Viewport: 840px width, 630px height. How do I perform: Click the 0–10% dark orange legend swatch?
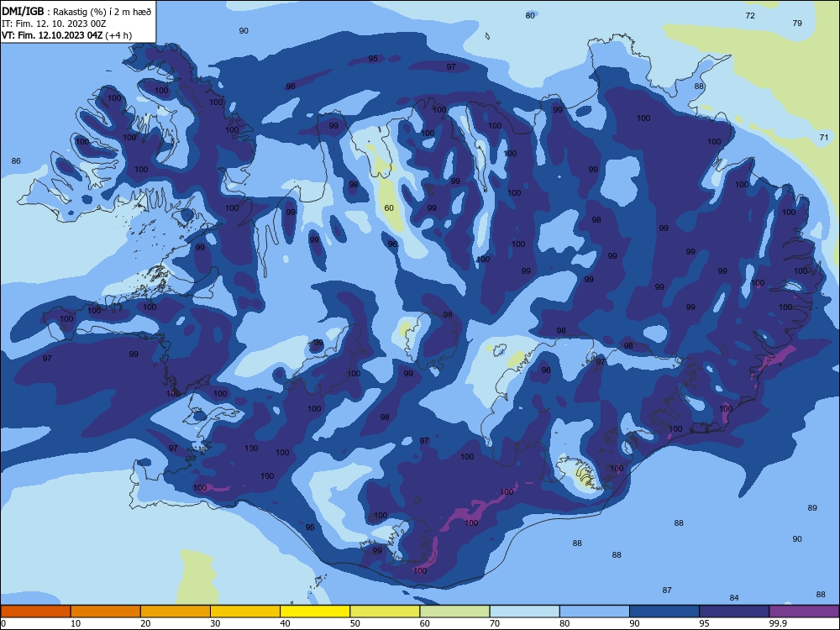[x=35, y=612]
